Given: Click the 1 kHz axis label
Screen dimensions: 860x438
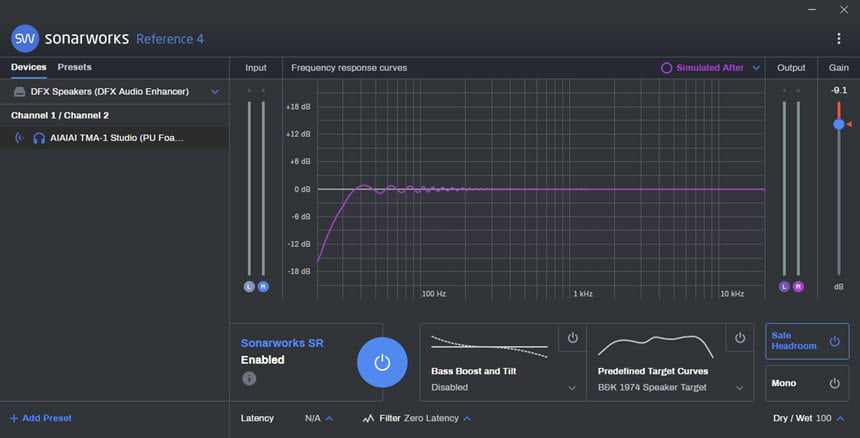Looking at the screenshot, I should (x=583, y=294).
